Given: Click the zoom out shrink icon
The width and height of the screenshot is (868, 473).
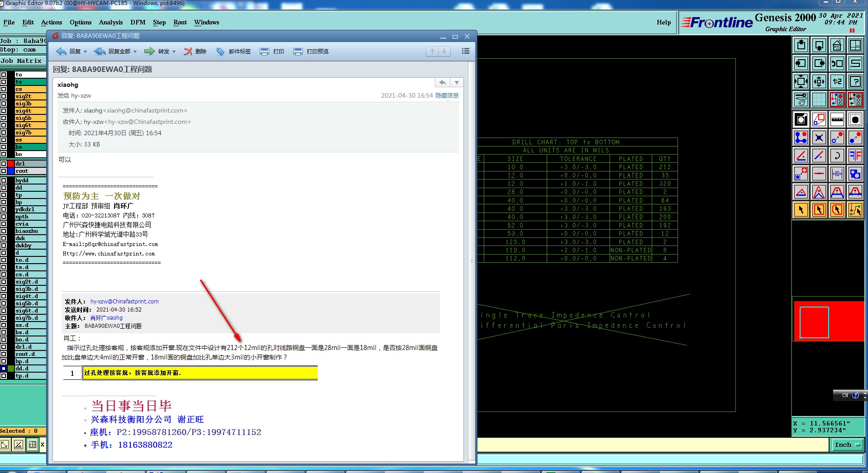Looking at the screenshot, I should tap(819, 82).
